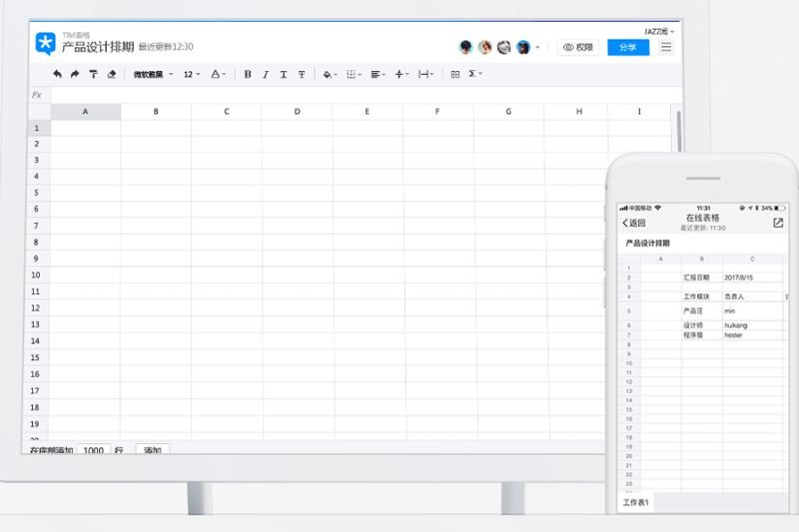Viewport: 799px width, 532px height.
Task: Switch to 工作表1 sheet tab on phone
Action: tap(635, 502)
